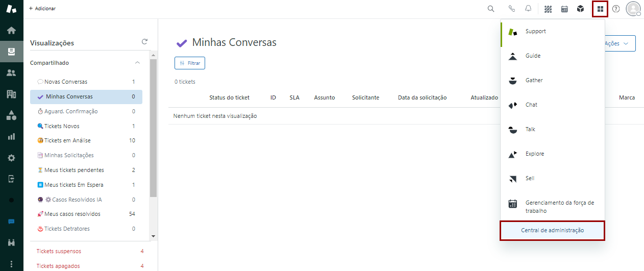
Task: Select Guide in the products menu
Action: (533, 56)
